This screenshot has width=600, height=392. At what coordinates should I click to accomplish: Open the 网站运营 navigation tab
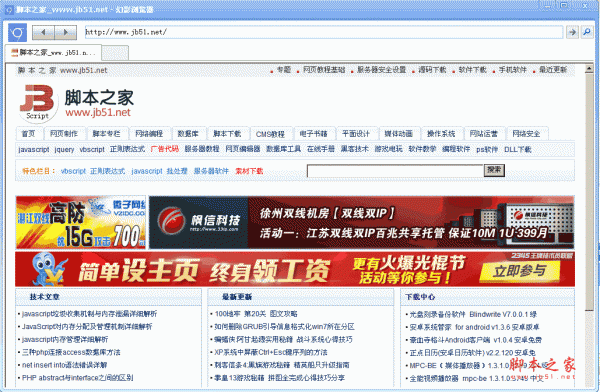484,134
